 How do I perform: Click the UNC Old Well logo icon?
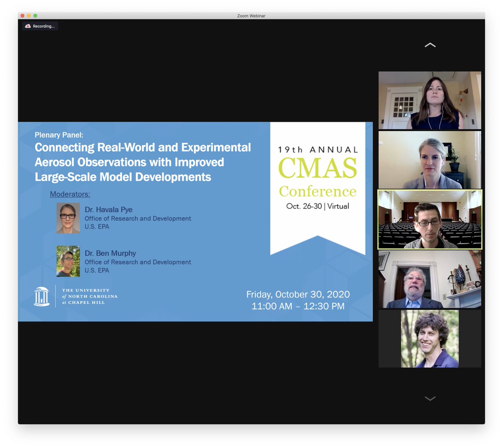(x=41, y=296)
